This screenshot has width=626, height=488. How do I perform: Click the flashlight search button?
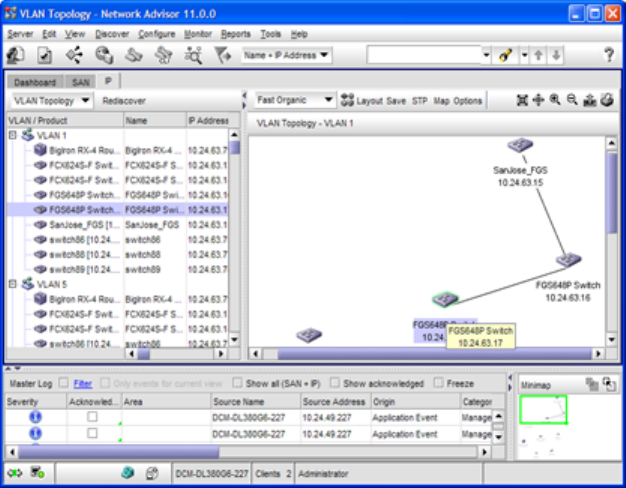[x=505, y=55]
